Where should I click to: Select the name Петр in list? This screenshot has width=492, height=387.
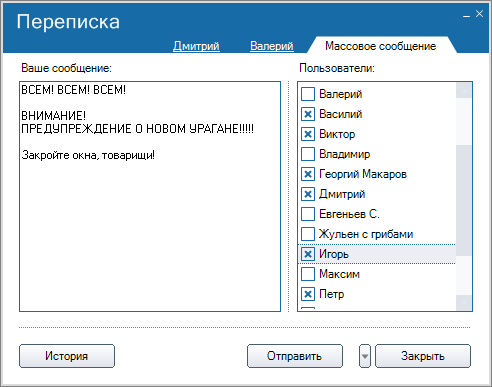coord(331,294)
